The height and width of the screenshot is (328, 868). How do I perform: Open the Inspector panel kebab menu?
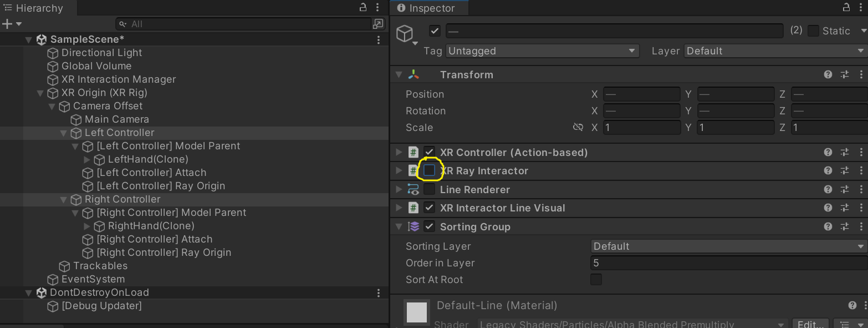(x=861, y=8)
